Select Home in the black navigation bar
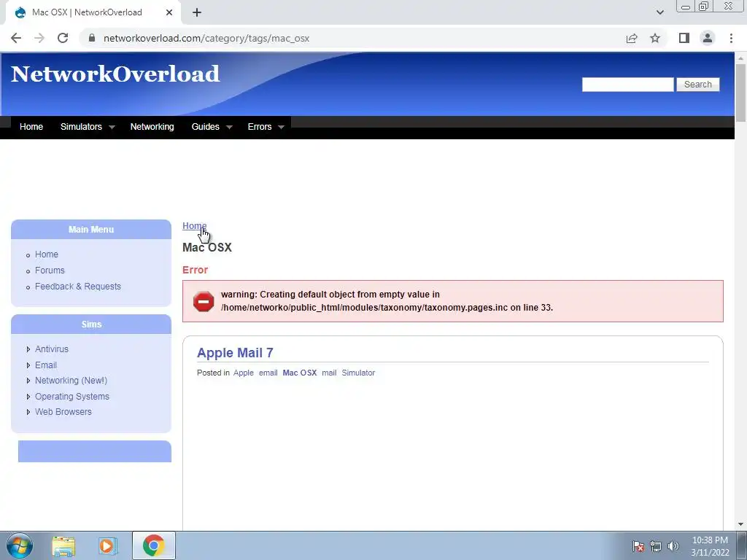This screenshot has width=747, height=560. point(31,127)
